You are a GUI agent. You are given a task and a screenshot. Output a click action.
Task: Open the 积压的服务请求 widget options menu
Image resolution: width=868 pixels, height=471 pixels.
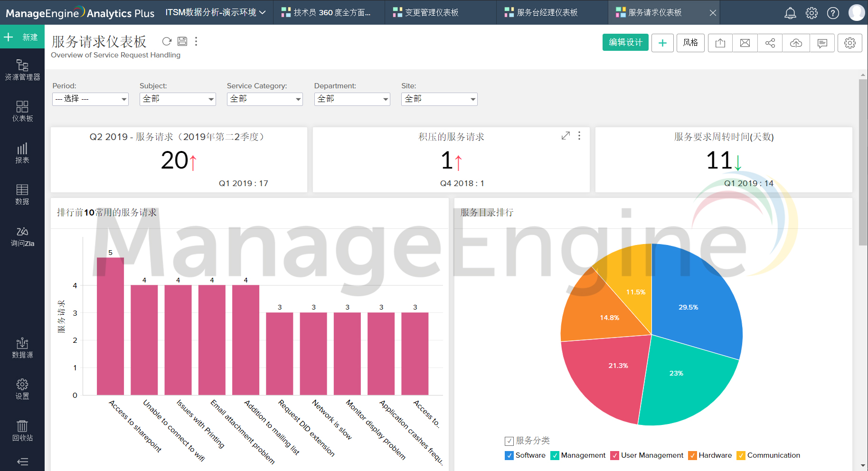click(x=579, y=136)
